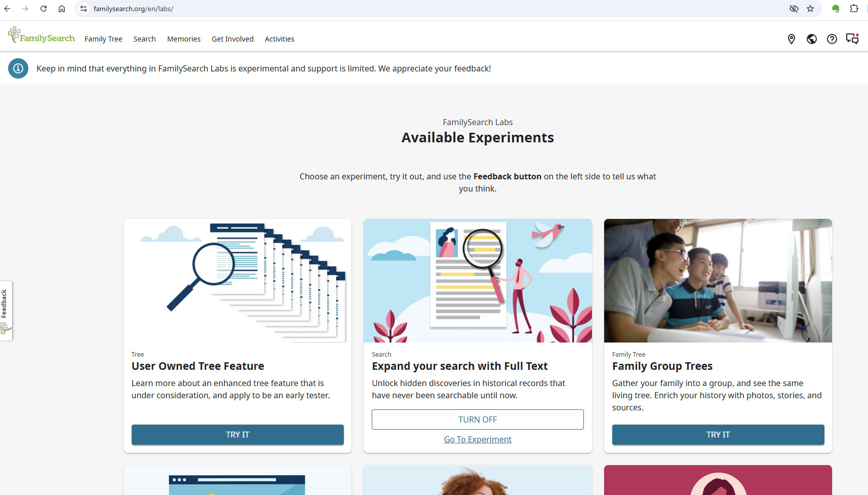Click TRY IT for User Owned Tree Feature
This screenshot has width=868, height=495.
pos(238,435)
